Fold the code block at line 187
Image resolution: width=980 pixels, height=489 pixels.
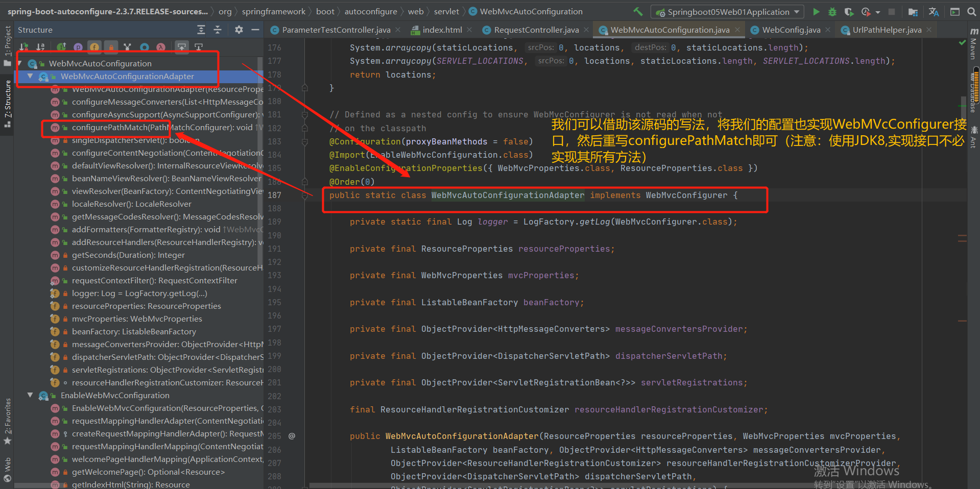click(x=305, y=195)
